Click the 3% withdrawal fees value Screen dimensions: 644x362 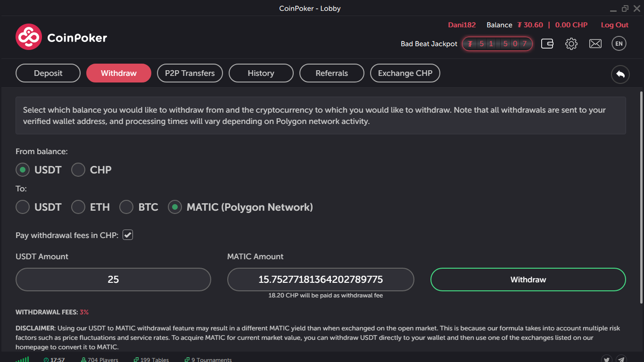[x=84, y=312]
